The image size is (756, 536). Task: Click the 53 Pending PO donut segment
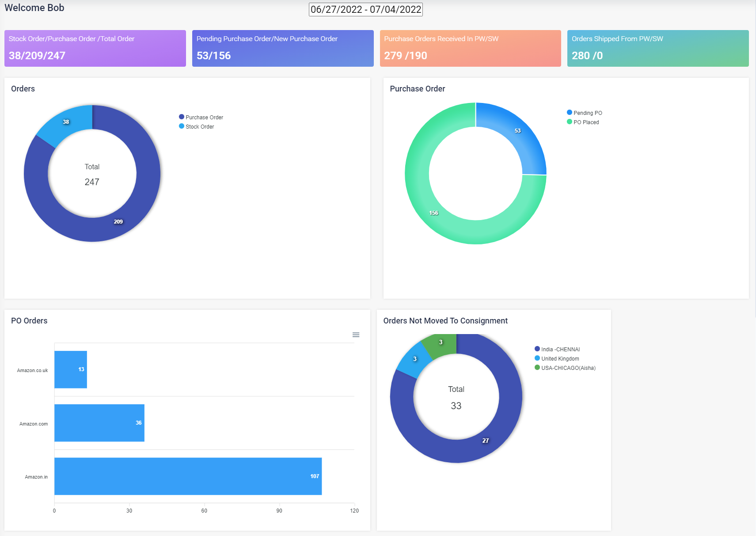coord(518,131)
